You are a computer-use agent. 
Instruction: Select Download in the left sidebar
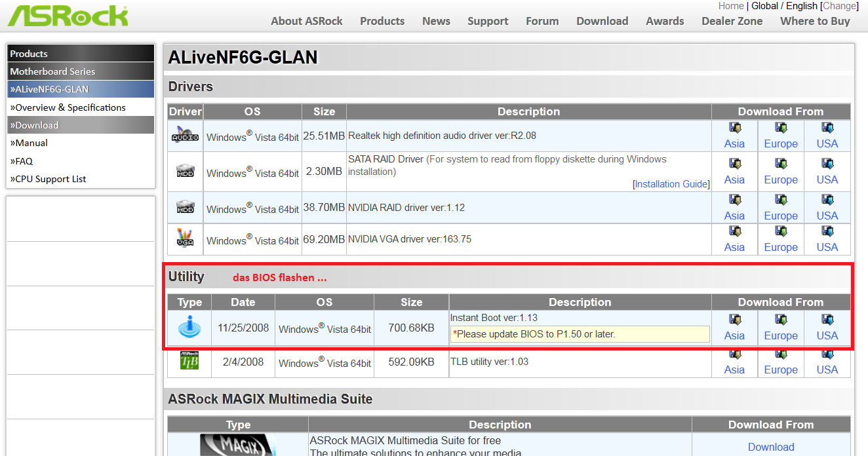[x=81, y=125]
